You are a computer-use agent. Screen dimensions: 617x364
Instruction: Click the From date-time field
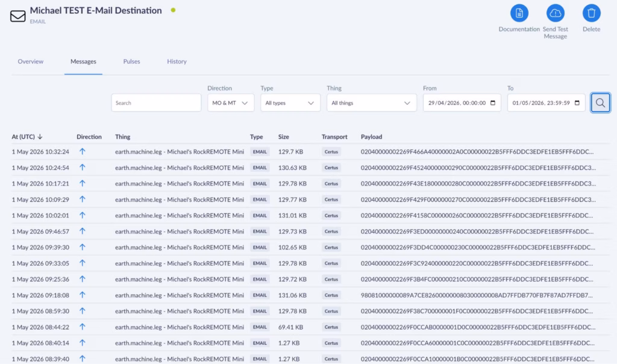[462, 102]
